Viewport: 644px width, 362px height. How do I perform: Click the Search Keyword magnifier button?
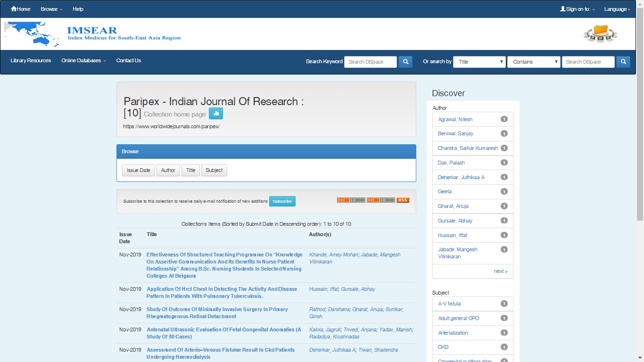click(405, 62)
